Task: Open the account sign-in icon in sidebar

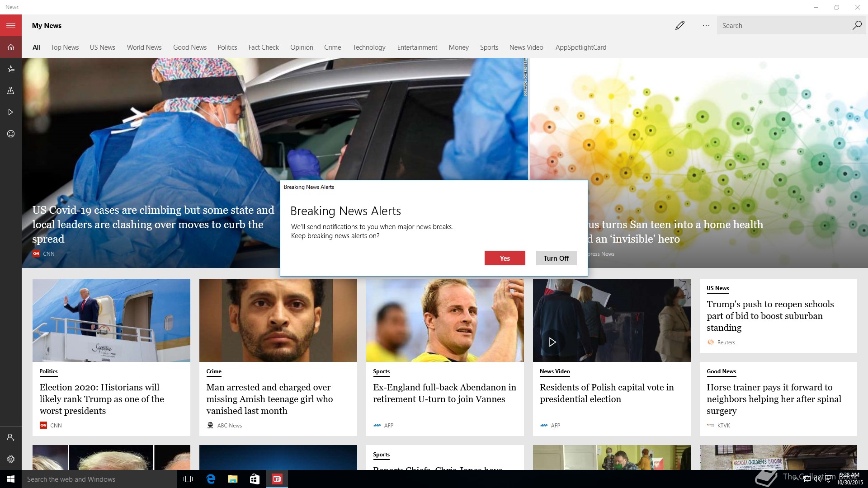Action: 11,437
